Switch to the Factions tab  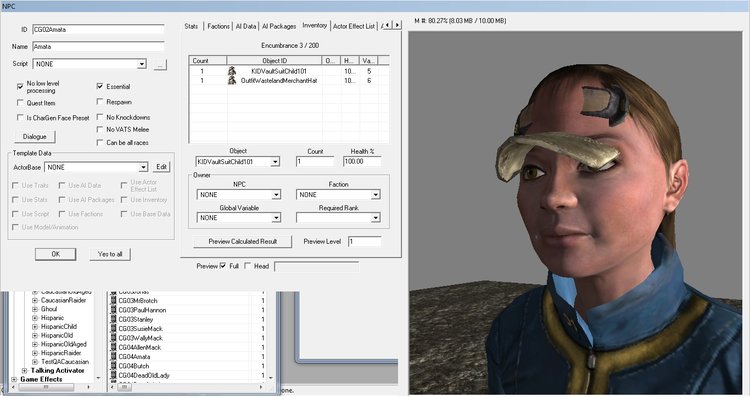tap(218, 26)
